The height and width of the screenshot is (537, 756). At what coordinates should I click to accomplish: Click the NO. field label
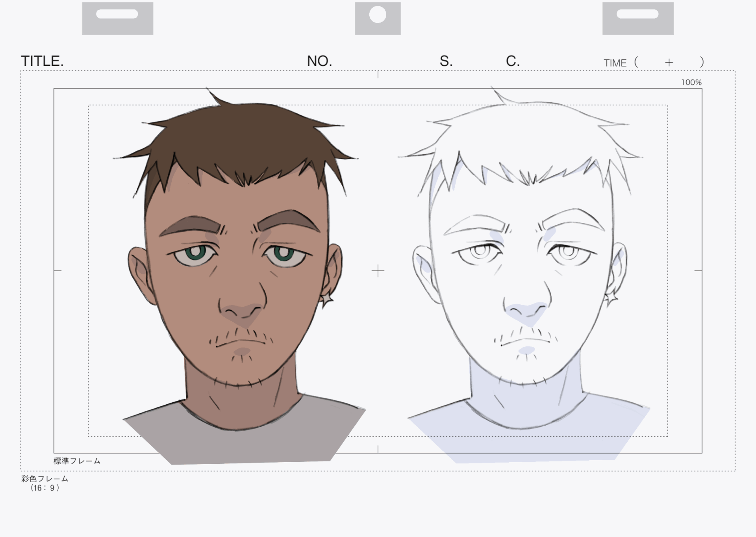[319, 61]
